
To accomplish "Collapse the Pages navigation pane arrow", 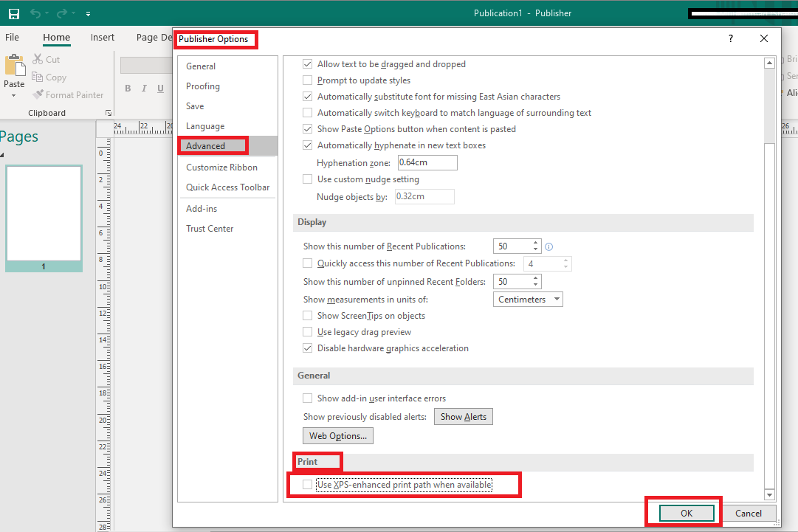I will (2, 155).
